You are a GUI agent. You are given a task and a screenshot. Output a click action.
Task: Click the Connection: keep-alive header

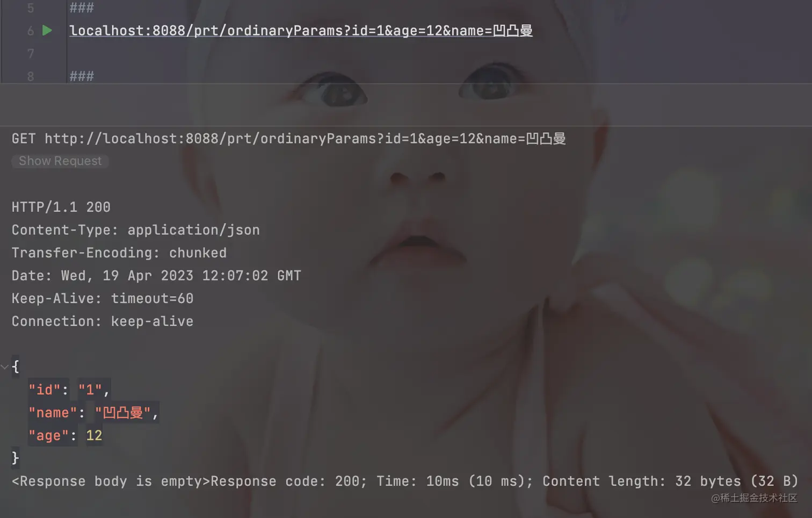pyautogui.click(x=103, y=321)
